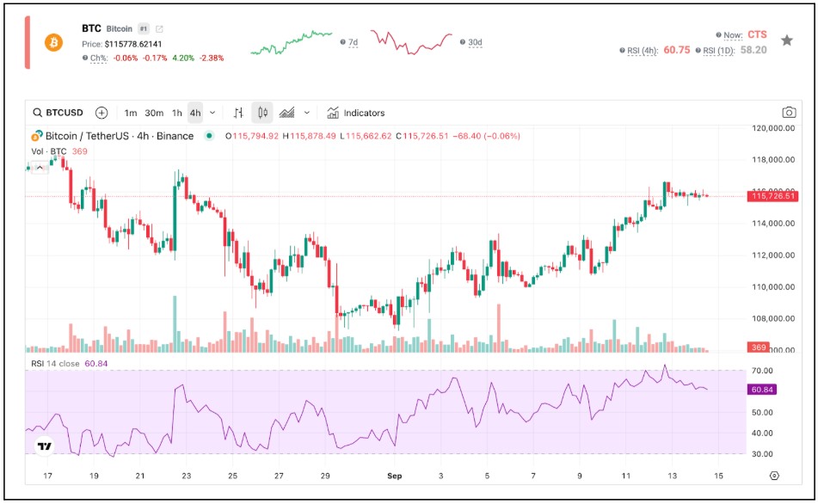Click the -0.17% change value

(x=155, y=58)
